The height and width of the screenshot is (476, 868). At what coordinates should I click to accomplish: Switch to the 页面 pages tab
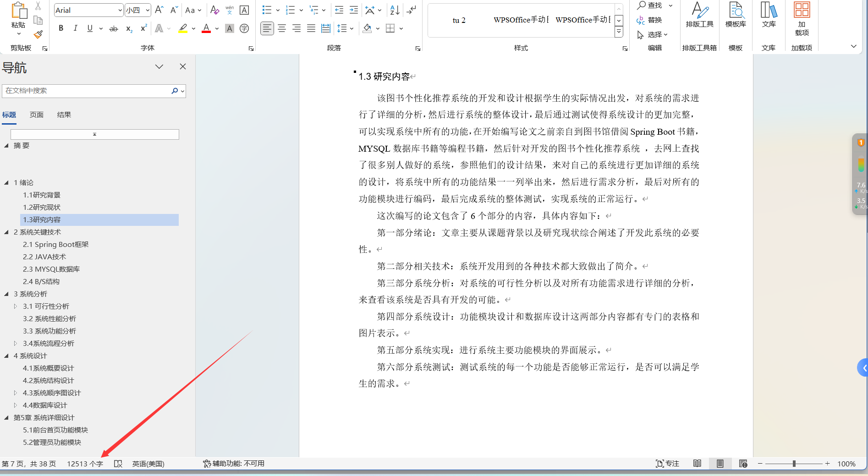coord(37,115)
